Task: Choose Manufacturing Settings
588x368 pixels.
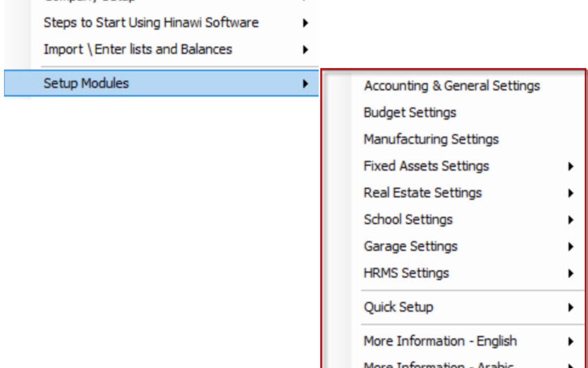Action: point(454,139)
